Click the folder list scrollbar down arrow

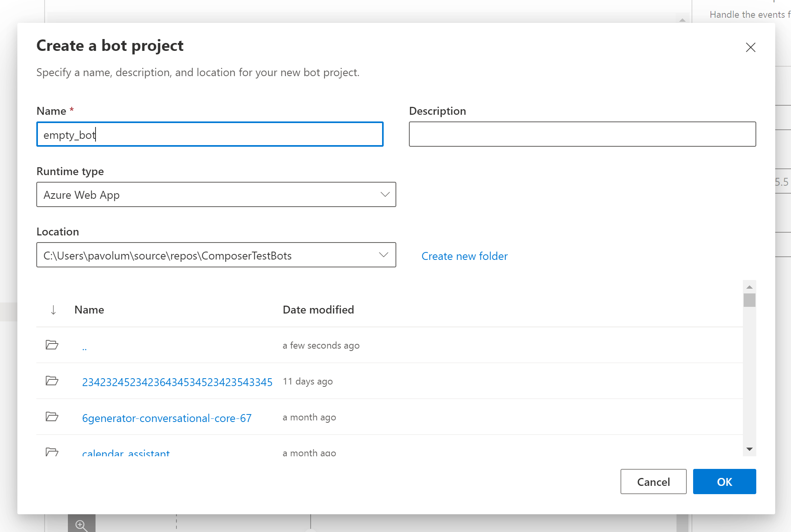tap(749, 449)
